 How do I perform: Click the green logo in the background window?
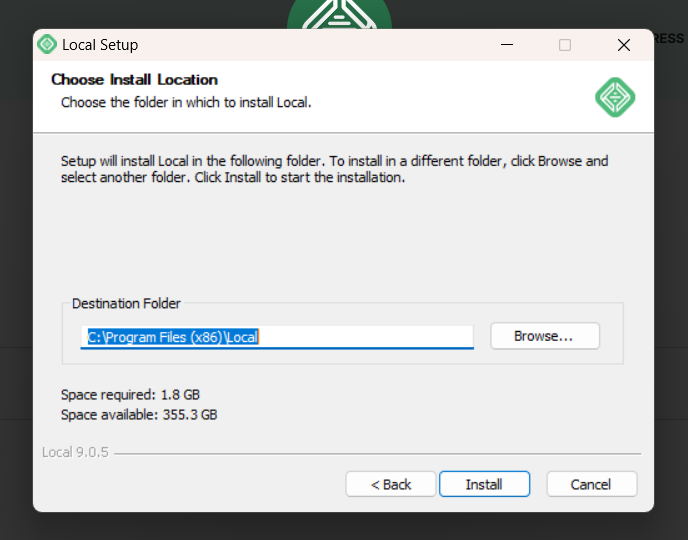pyautogui.click(x=339, y=14)
